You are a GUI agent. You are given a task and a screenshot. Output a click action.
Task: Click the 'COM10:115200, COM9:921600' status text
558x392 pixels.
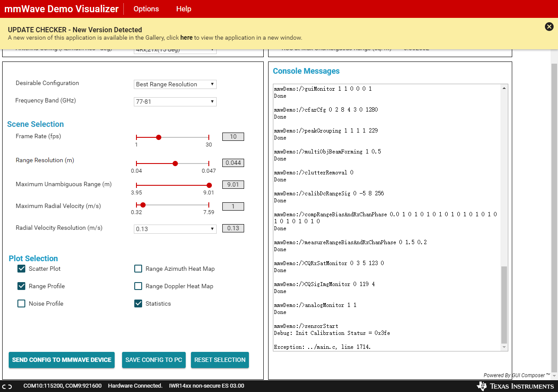click(x=62, y=386)
